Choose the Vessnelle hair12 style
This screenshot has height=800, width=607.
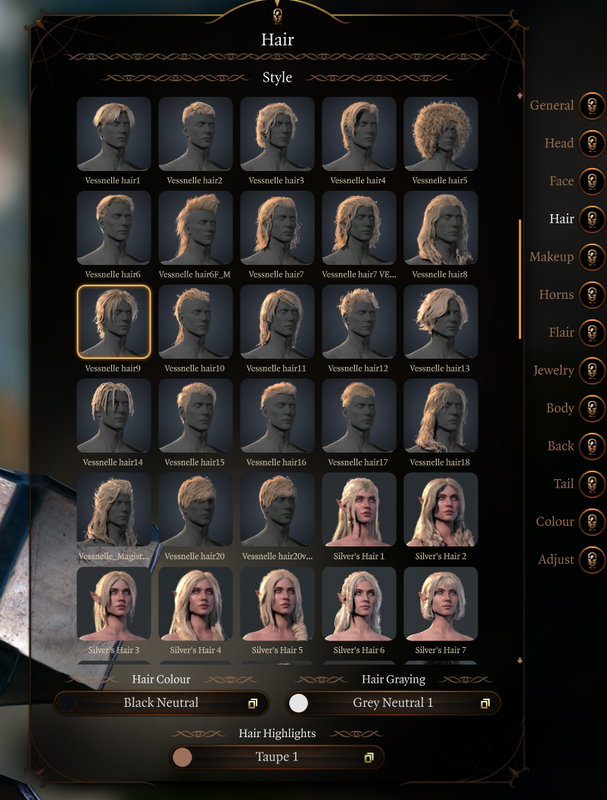tap(359, 322)
